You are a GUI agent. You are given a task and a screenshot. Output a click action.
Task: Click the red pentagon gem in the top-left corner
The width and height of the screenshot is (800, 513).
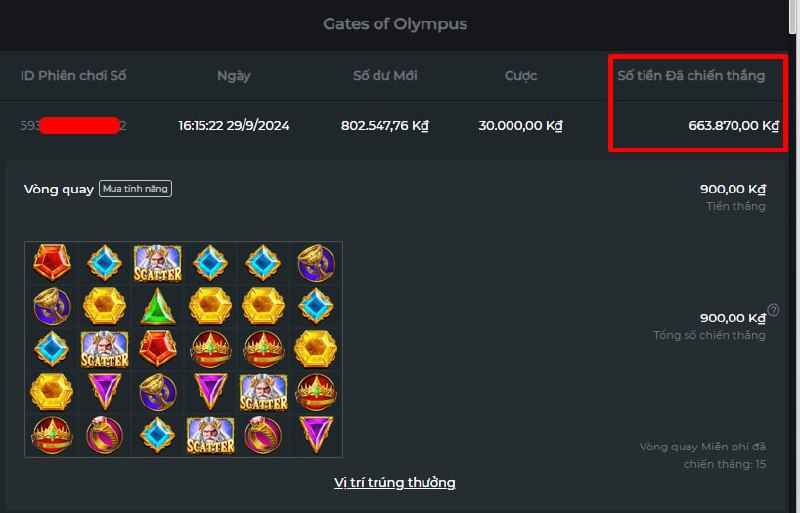click(x=52, y=262)
